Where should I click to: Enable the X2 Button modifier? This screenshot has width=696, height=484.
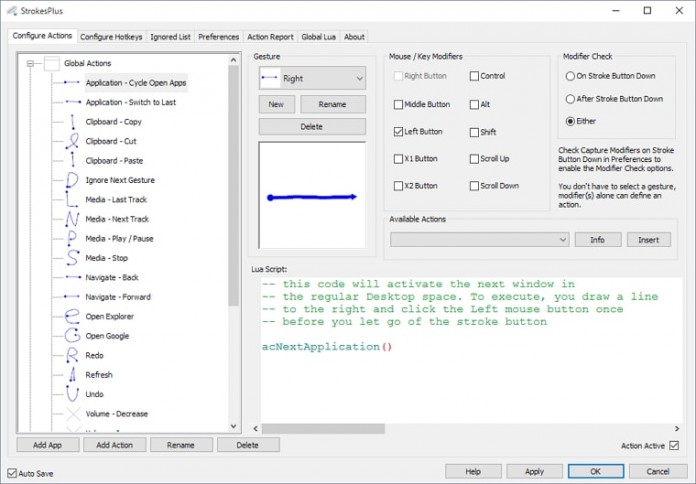pyautogui.click(x=398, y=186)
